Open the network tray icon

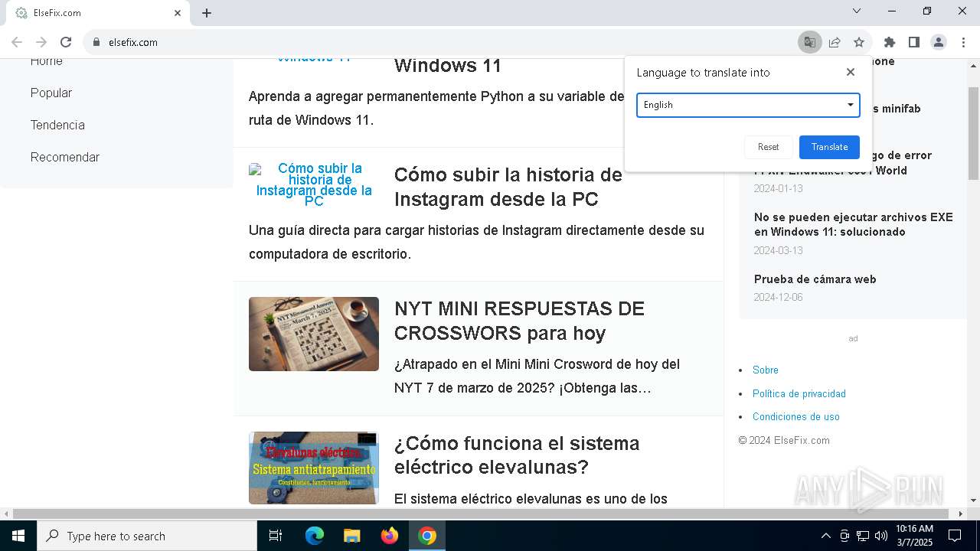863,536
